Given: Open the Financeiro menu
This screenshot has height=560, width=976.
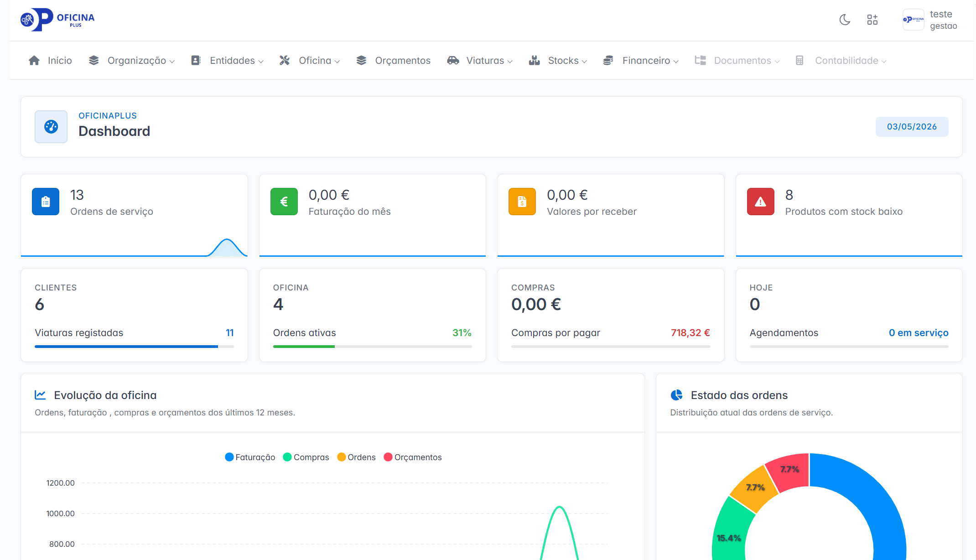Looking at the screenshot, I should (646, 61).
